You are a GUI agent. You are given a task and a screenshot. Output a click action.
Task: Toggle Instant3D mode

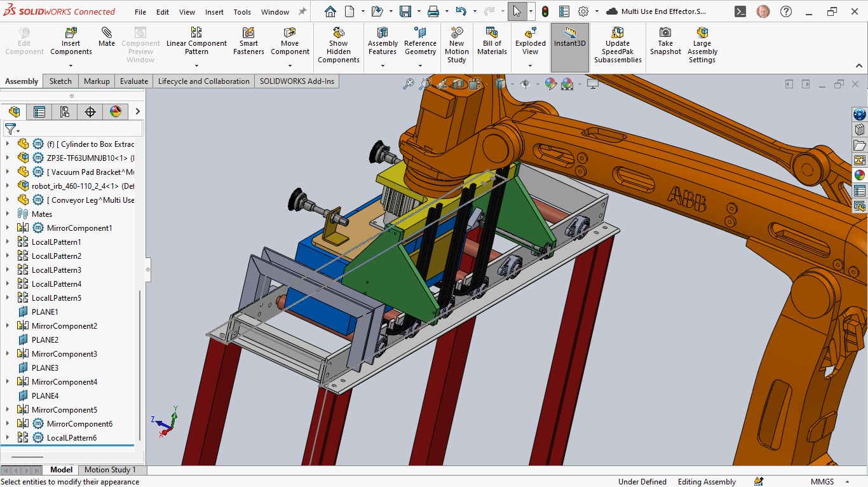(570, 47)
